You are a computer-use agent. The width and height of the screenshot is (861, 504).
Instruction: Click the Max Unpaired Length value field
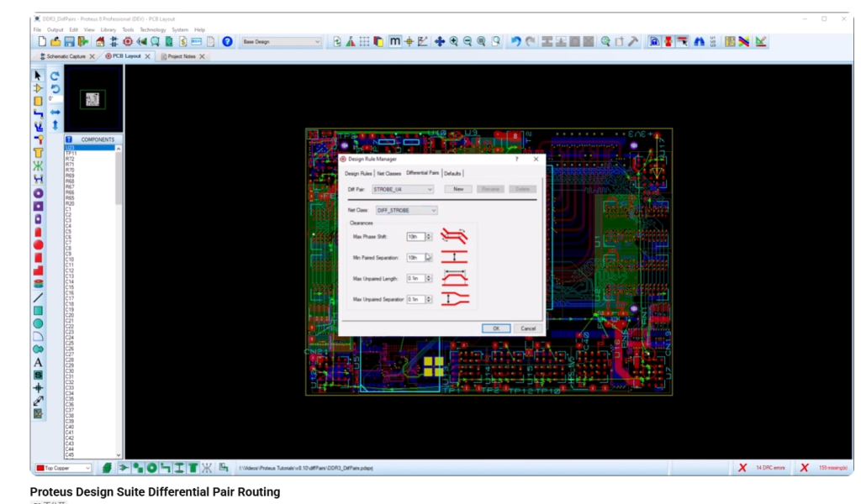point(415,279)
